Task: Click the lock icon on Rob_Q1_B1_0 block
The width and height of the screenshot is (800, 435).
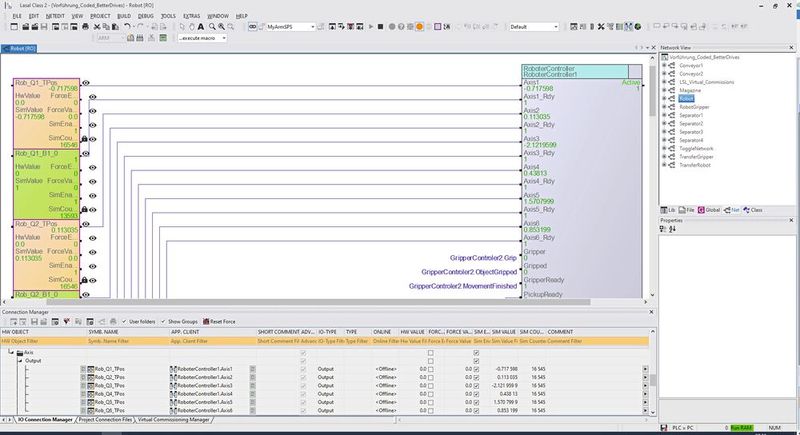Action: click(x=85, y=210)
